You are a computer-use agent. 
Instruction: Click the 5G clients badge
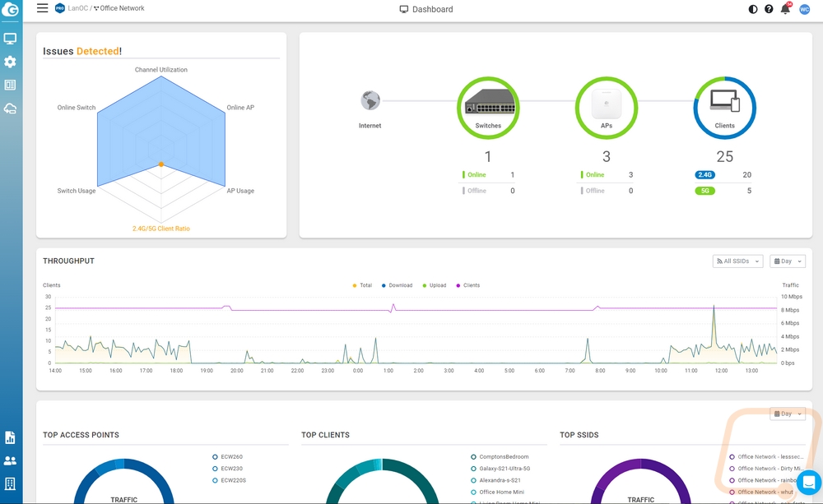click(x=705, y=191)
